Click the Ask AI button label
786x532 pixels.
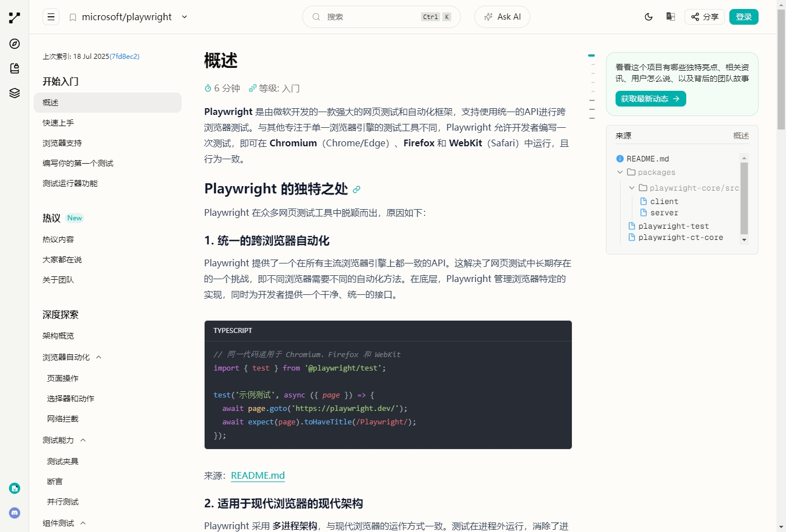coord(509,17)
